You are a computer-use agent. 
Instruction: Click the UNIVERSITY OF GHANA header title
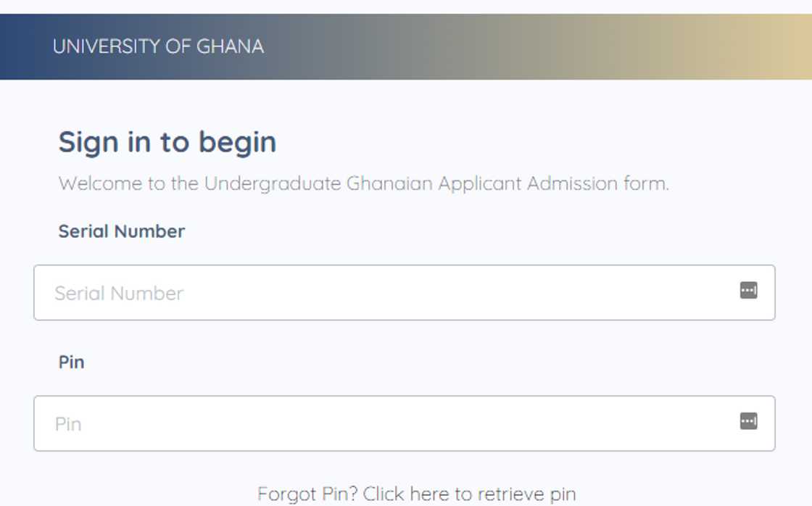pyautogui.click(x=157, y=46)
